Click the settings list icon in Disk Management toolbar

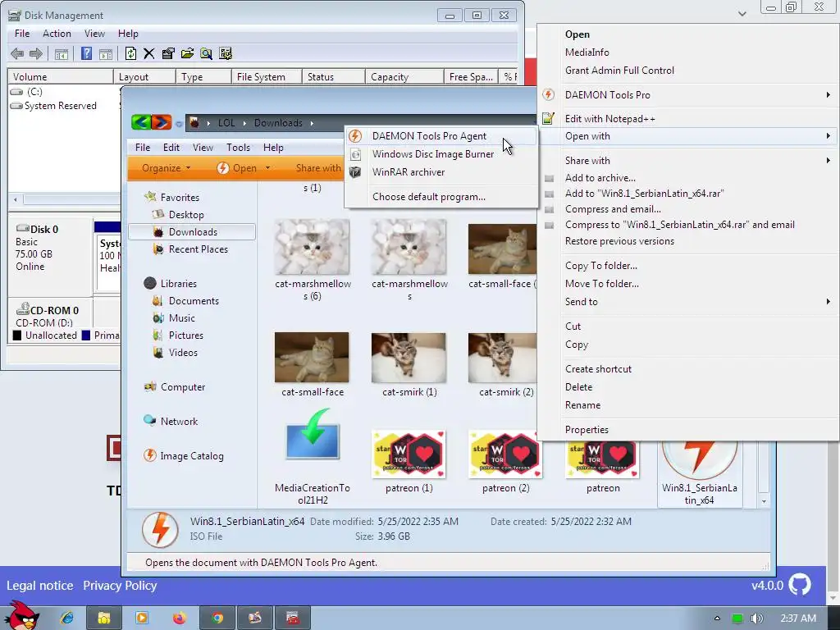[226, 53]
